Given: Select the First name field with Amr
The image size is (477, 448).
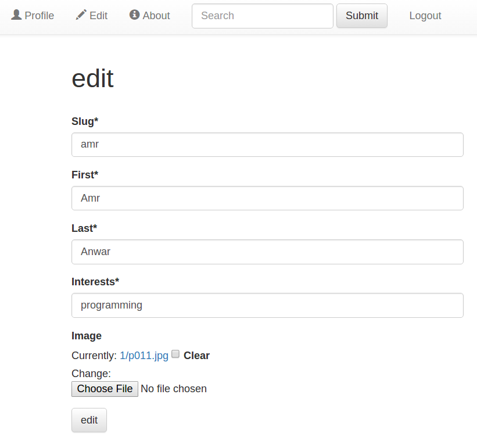Looking at the screenshot, I should pos(267,198).
